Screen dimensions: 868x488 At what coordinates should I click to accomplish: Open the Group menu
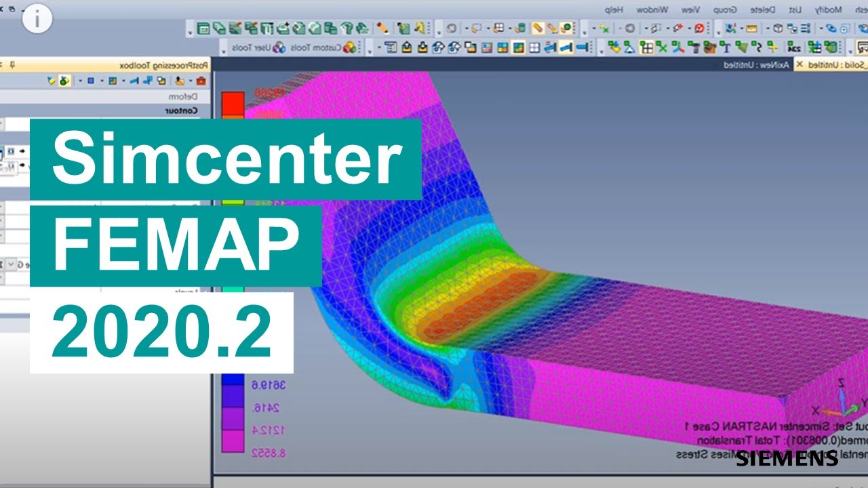pos(724,9)
